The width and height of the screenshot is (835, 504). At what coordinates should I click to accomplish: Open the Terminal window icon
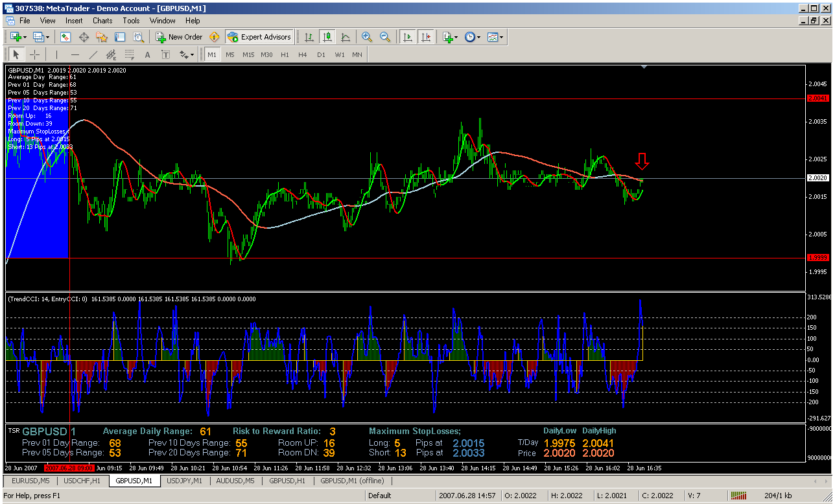[120, 37]
